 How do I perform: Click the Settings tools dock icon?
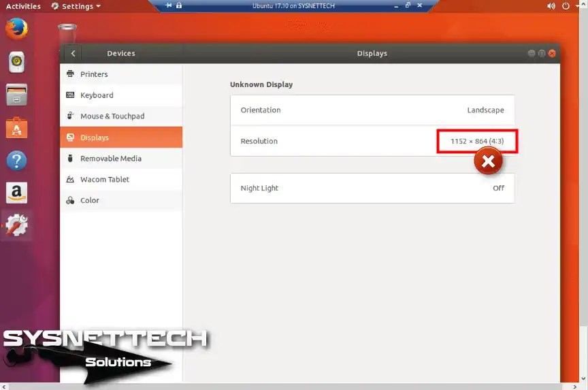[x=16, y=225]
